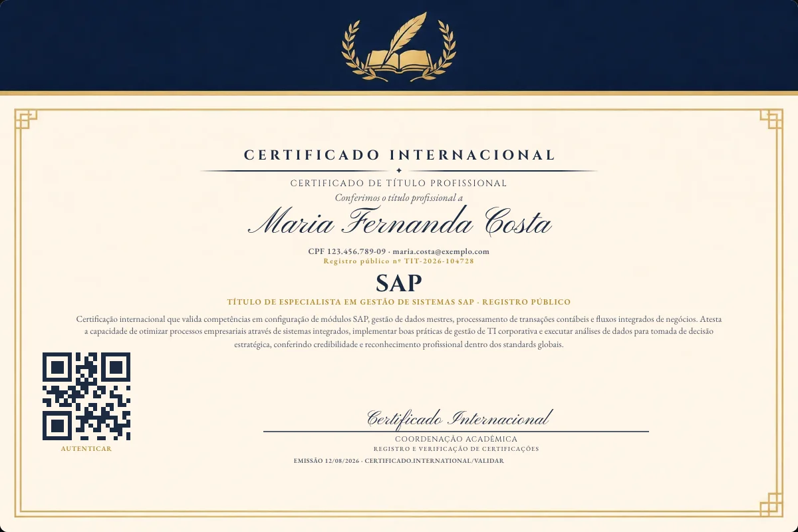
Task: Click the email maria.costa@exemplo.com
Action: [441, 251]
